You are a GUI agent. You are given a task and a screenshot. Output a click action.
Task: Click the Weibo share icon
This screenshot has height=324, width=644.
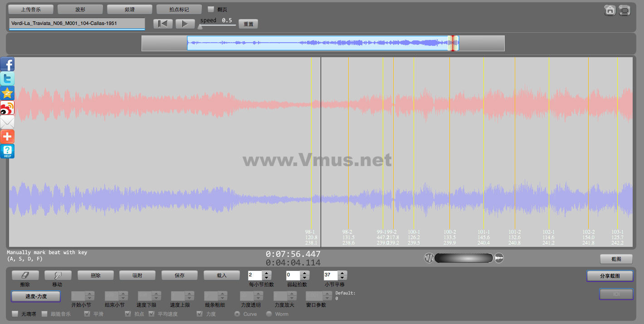8,108
